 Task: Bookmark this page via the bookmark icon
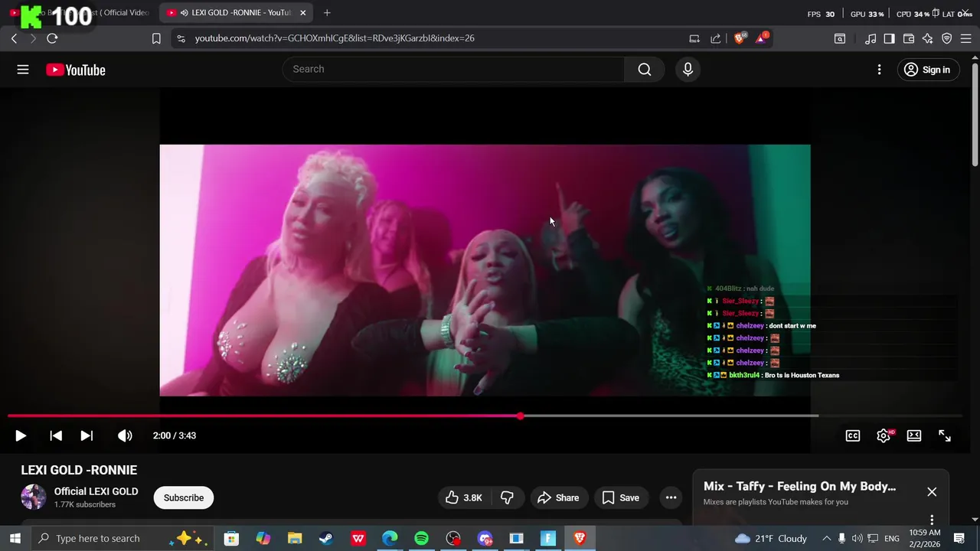point(156,38)
